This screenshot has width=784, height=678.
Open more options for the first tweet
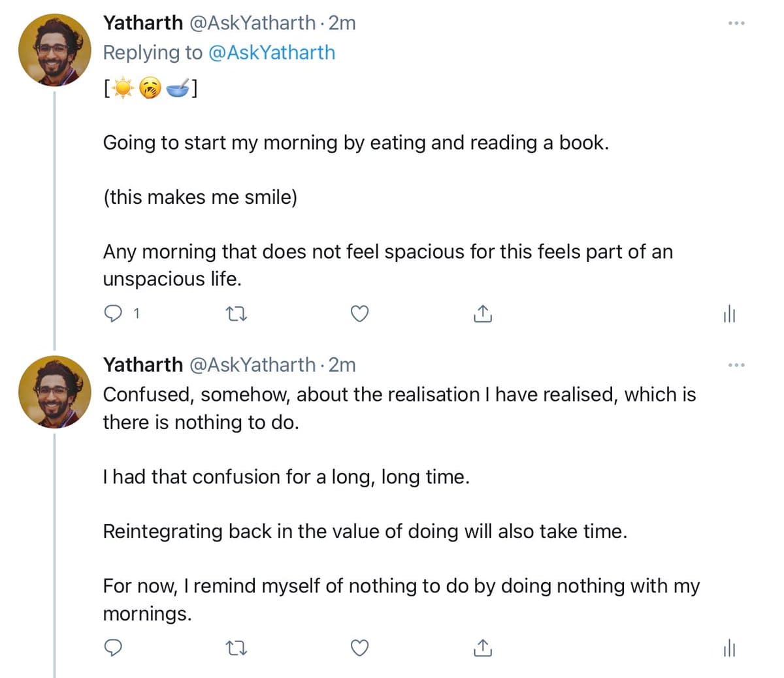(x=736, y=24)
